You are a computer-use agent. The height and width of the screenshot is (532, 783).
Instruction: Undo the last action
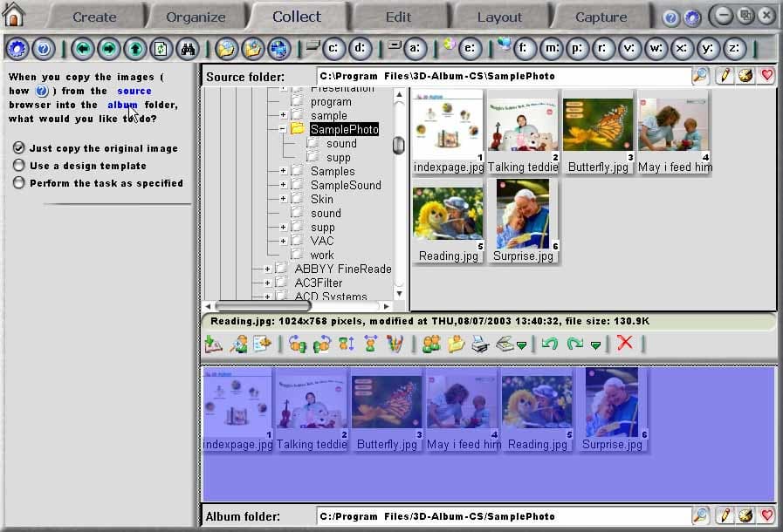[x=550, y=344]
